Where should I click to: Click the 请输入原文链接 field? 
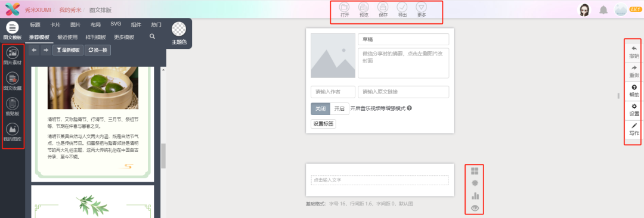coord(403,92)
